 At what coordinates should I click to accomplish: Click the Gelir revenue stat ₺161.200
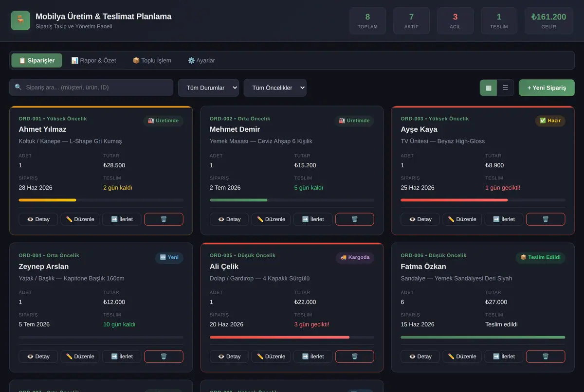(548, 20)
